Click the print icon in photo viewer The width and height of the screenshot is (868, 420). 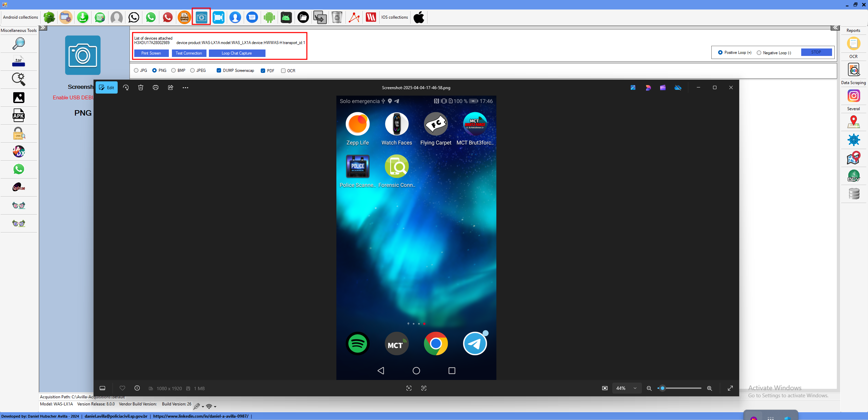[156, 87]
